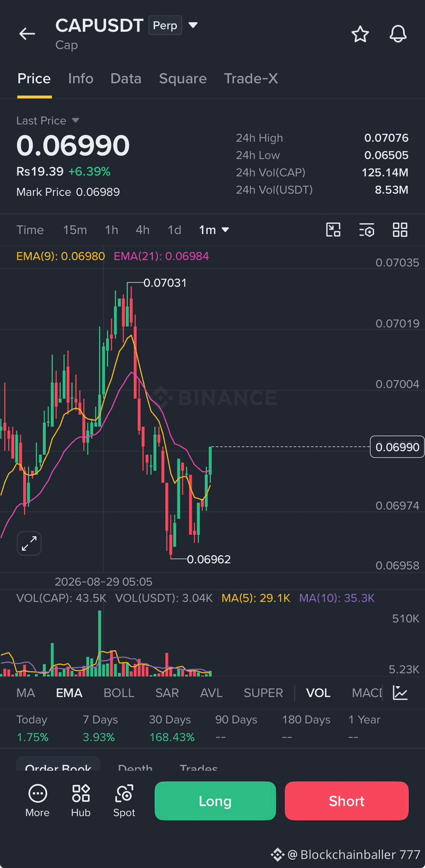Viewport: 425px width, 868px height.
Task: Select the 1h chart interval
Action: click(x=111, y=230)
